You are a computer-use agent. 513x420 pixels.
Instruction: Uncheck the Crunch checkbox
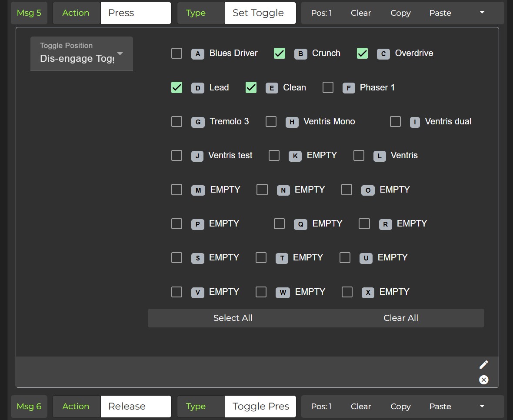point(280,53)
